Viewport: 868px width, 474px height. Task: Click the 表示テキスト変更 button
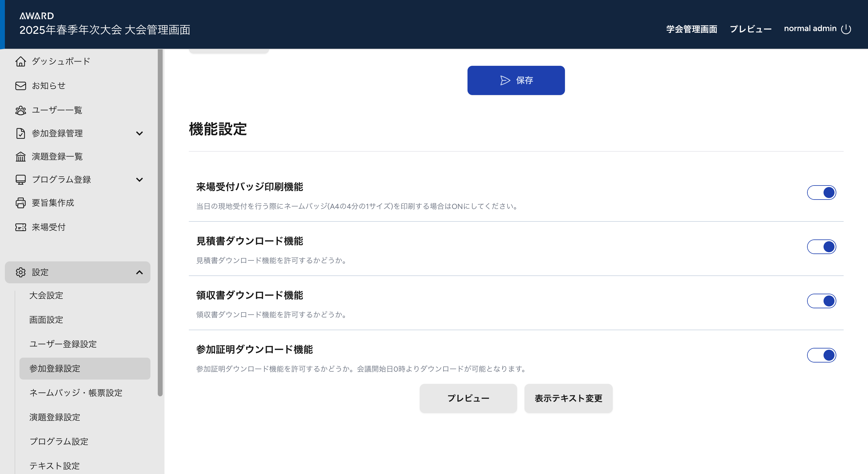[x=568, y=398]
